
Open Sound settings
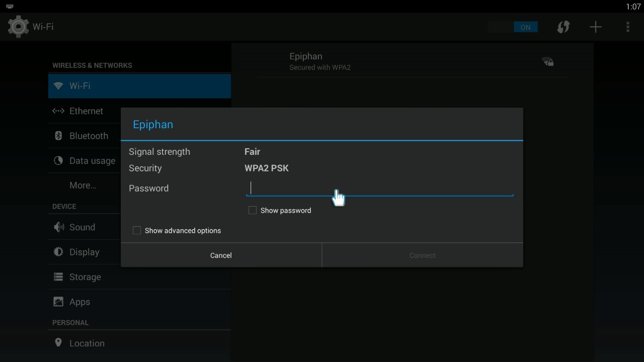click(139, 227)
